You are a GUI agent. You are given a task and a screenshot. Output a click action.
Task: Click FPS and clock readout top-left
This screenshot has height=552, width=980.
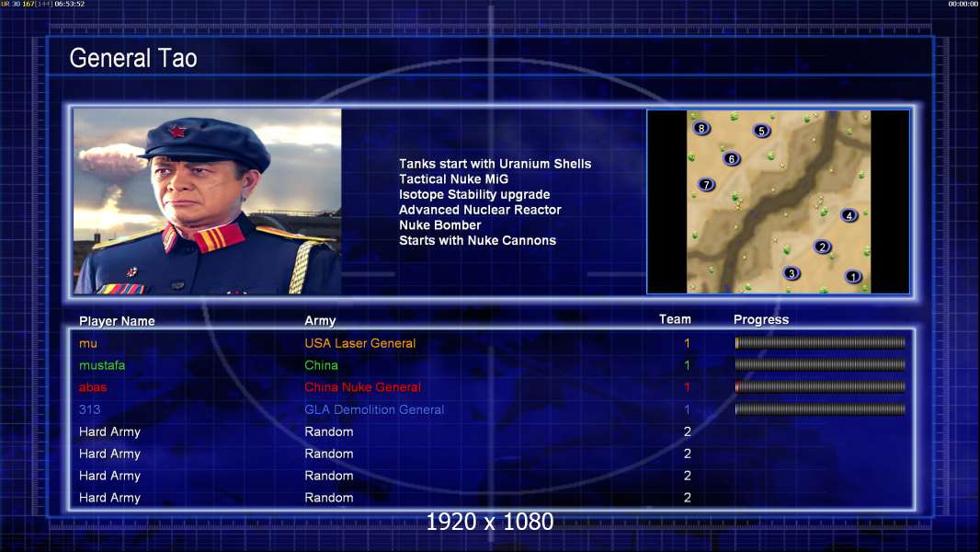click(42, 4)
